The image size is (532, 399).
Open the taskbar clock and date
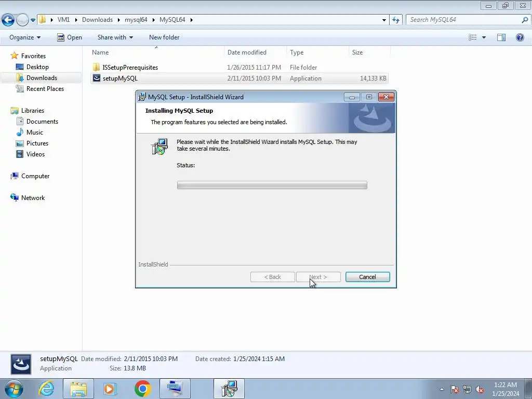tap(506, 389)
